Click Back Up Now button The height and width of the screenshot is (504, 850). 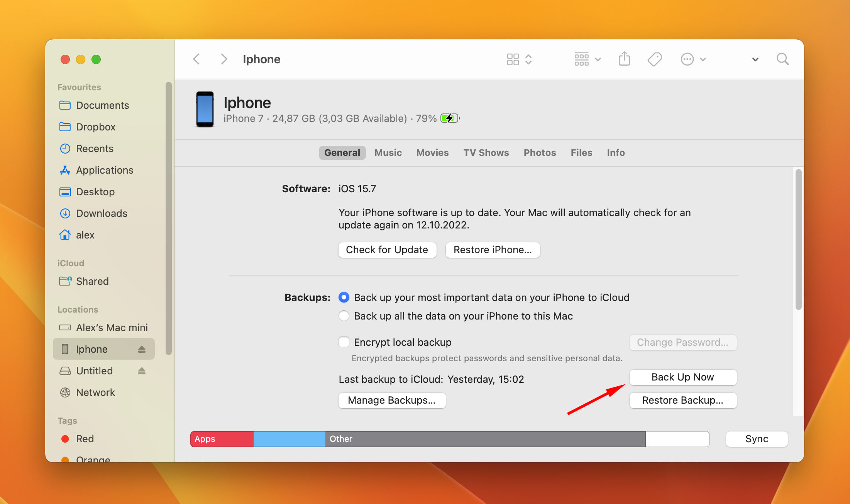click(x=683, y=377)
